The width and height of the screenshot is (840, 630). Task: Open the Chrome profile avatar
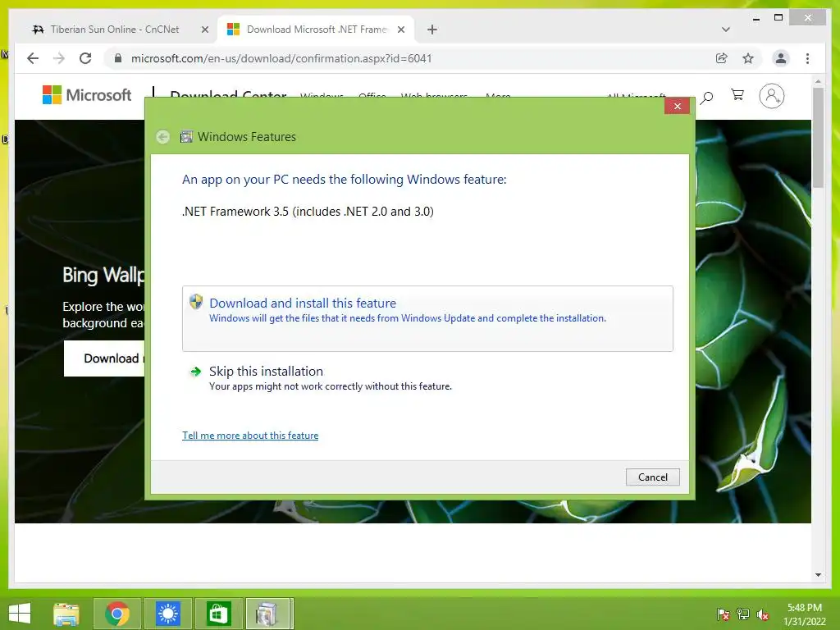pos(781,58)
